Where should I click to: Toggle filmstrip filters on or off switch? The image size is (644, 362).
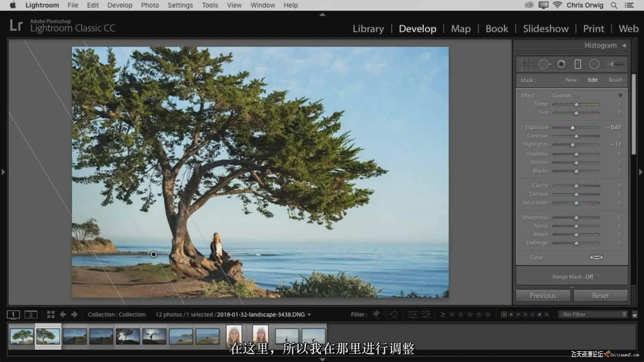click(634, 315)
